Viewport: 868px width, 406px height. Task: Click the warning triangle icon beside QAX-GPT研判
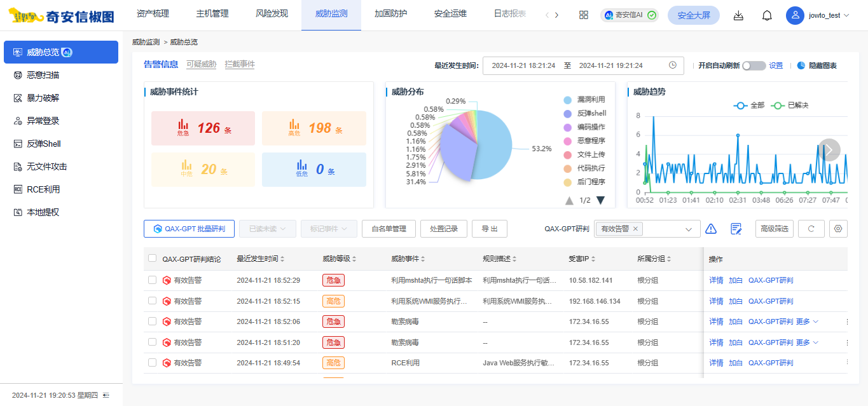click(710, 228)
